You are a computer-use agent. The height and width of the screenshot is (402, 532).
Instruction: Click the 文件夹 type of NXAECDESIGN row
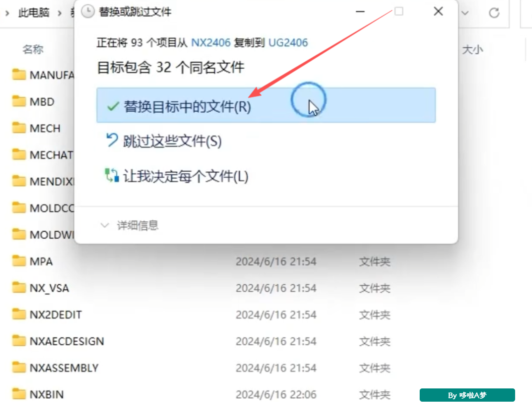point(375,342)
